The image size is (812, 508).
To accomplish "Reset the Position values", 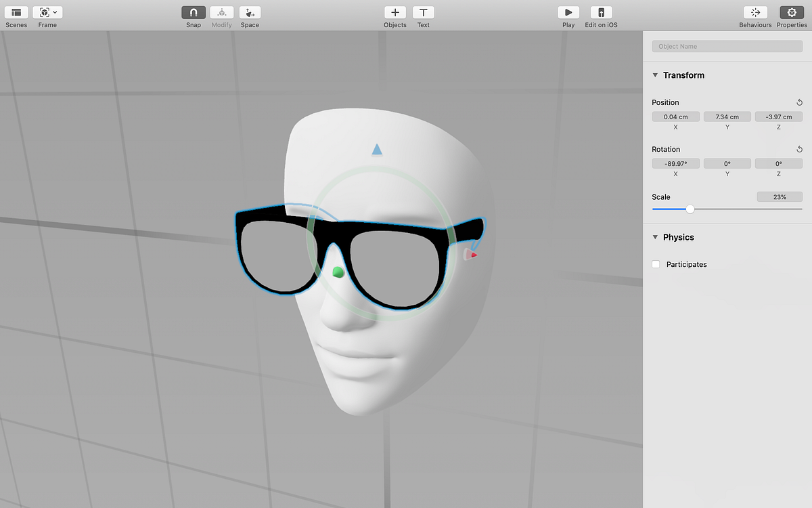I will pos(799,102).
